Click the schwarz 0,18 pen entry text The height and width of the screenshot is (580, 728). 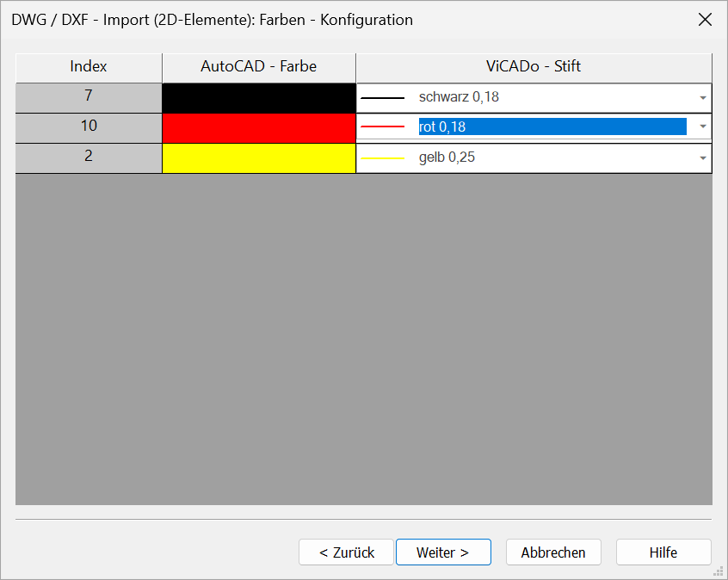[459, 96]
